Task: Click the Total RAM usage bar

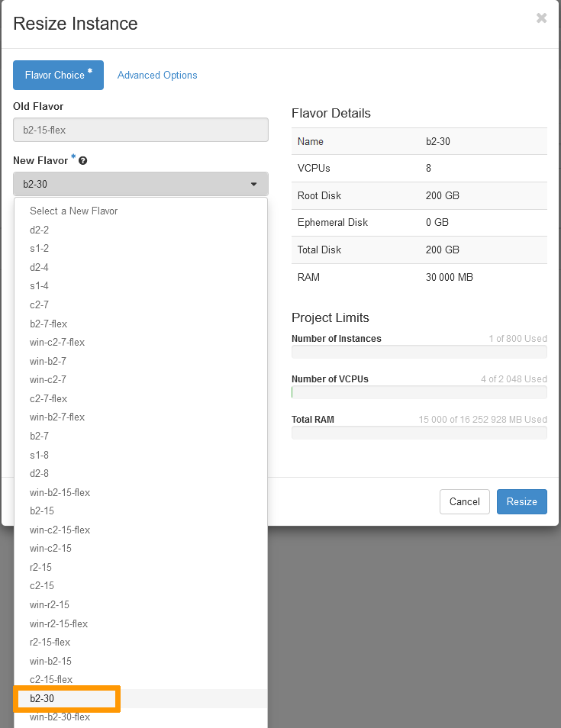Action: coord(419,433)
